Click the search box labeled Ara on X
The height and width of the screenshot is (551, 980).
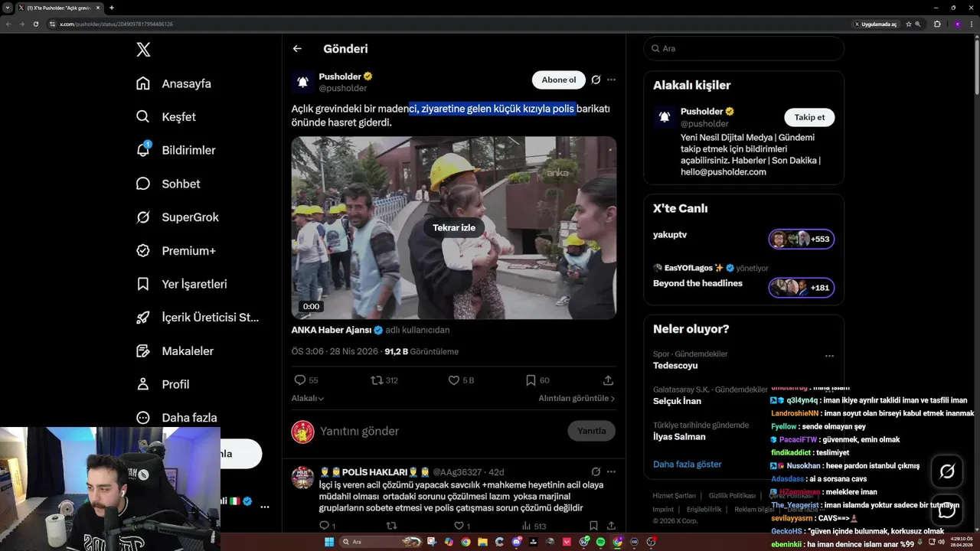[743, 48]
